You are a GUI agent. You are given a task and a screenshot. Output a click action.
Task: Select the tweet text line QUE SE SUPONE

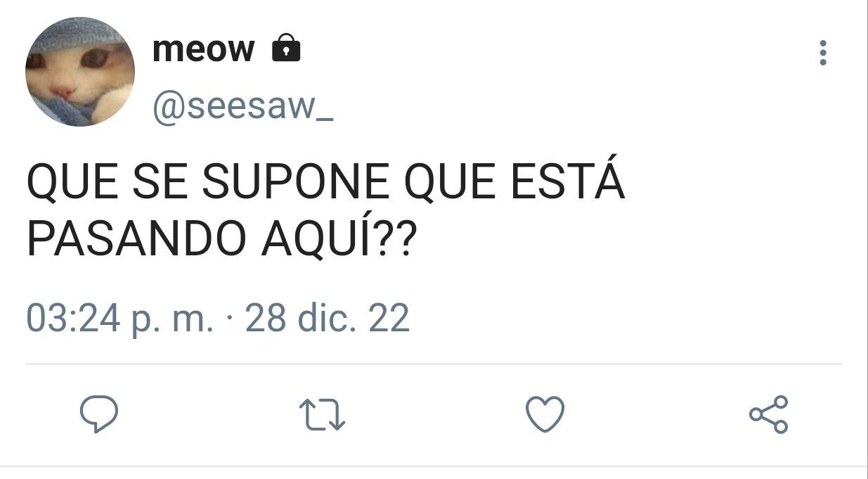[325, 184]
